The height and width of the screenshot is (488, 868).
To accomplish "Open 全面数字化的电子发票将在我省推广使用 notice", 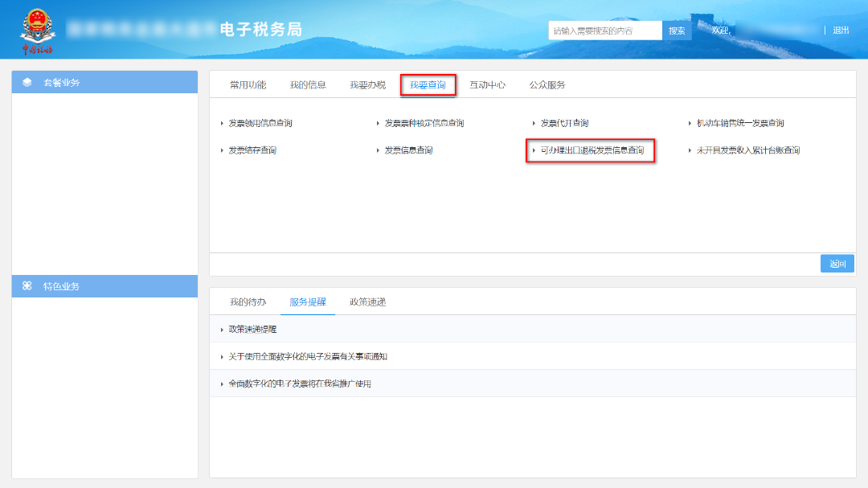I will (300, 383).
